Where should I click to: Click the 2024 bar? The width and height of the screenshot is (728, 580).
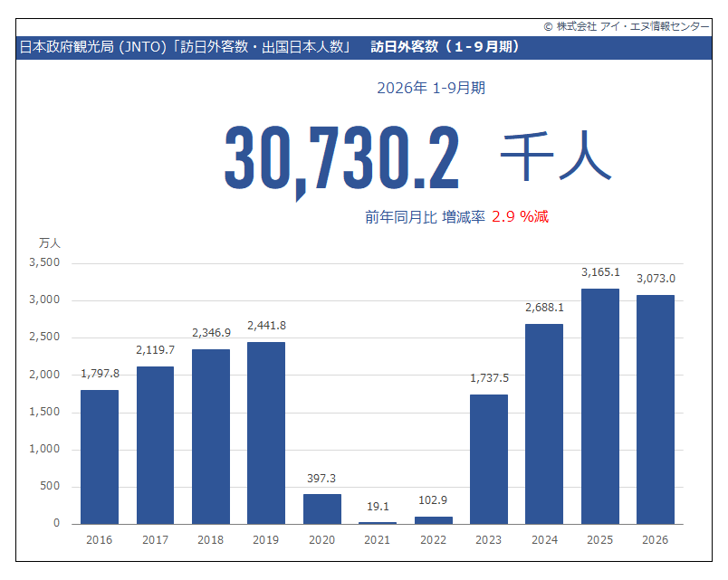[x=544, y=424]
